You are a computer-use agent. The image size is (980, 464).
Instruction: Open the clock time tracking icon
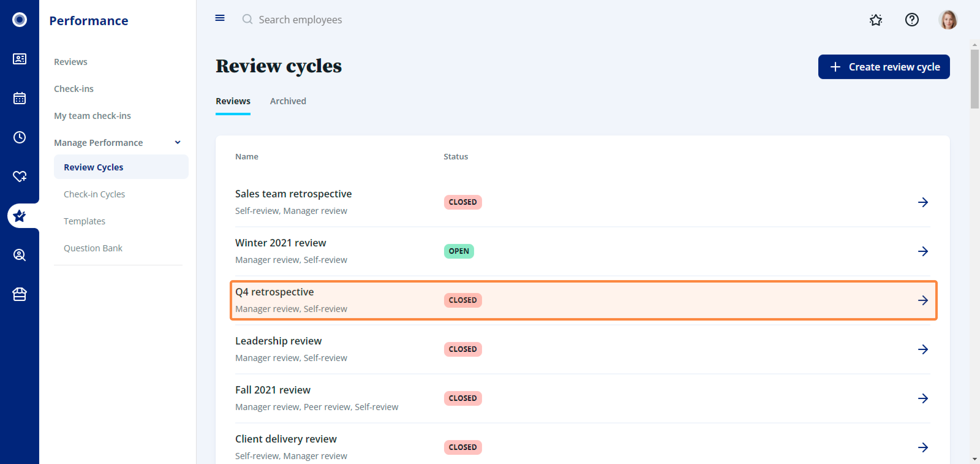[x=19, y=137]
